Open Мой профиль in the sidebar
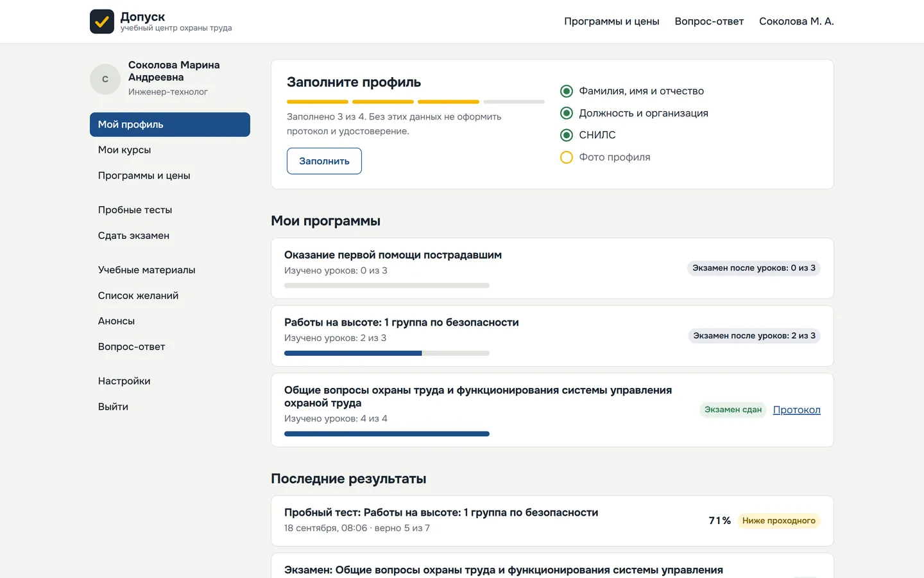Viewport: 924px width, 578px height. pyautogui.click(x=170, y=125)
